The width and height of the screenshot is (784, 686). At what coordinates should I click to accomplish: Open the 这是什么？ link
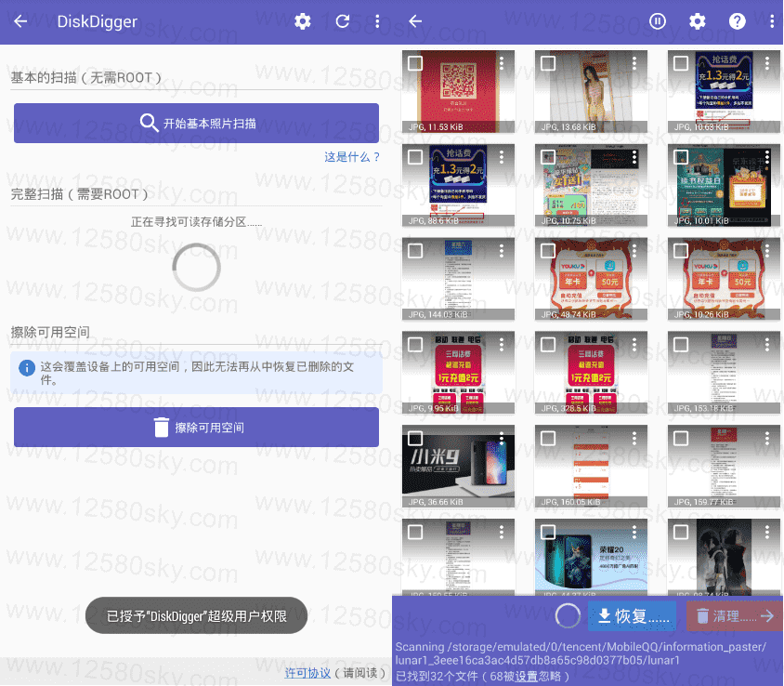click(x=352, y=157)
